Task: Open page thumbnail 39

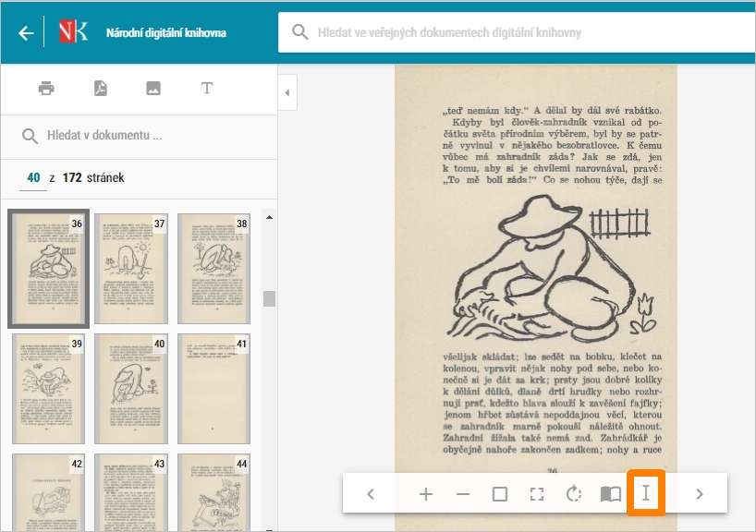Action: click(x=48, y=389)
